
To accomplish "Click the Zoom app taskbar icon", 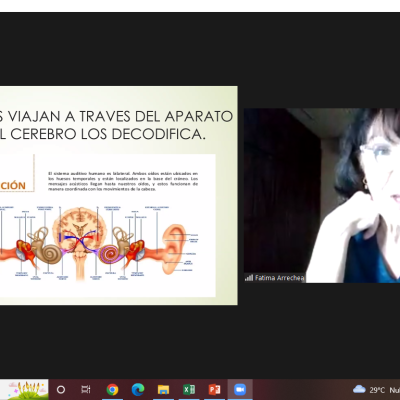I will click(x=240, y=389).
